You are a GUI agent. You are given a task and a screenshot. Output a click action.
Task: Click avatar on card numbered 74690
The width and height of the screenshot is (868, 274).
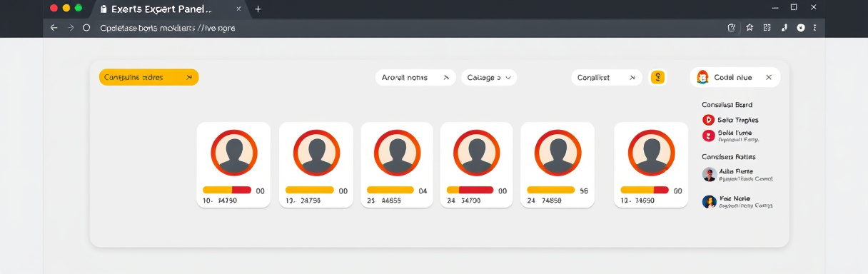(651, 153)
